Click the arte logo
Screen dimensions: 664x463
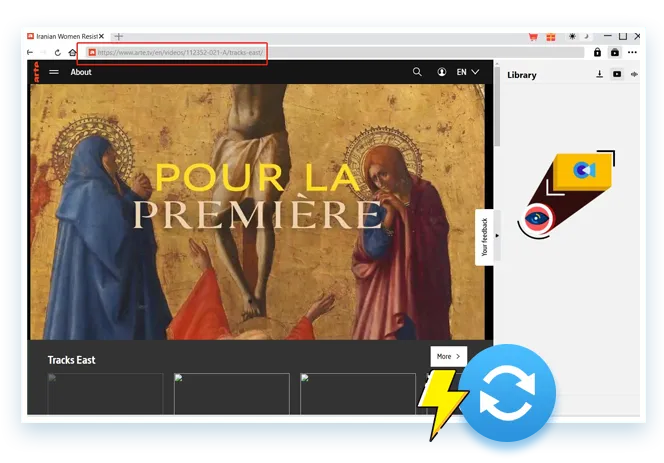tap(36, 72)
